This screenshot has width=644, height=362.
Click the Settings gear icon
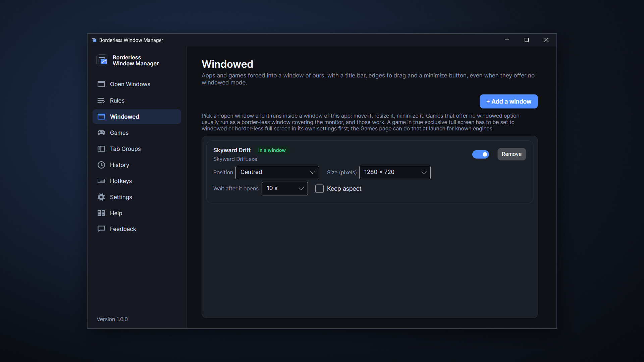[101, 197]
